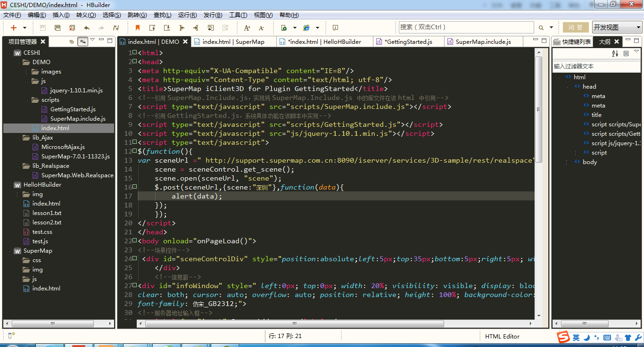Open the 编辑(E) menu
Viewport: 644px width, 347px height.
37,15
